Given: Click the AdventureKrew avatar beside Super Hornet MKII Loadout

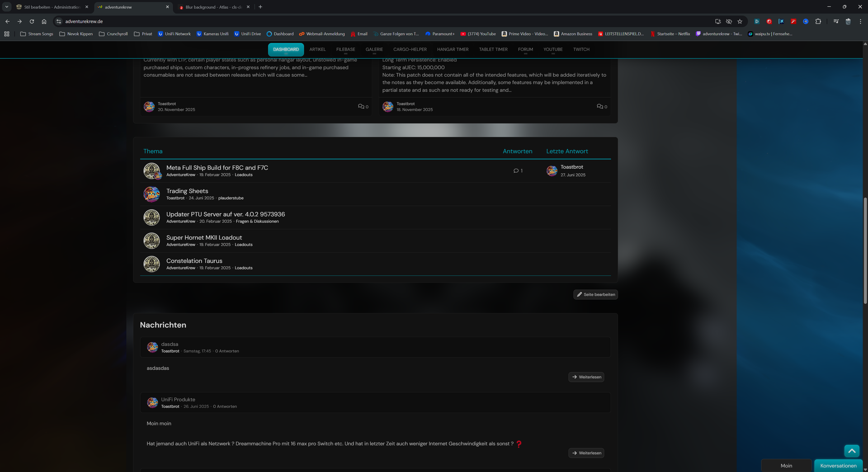Looking at the screenshot, I should 151,241.
